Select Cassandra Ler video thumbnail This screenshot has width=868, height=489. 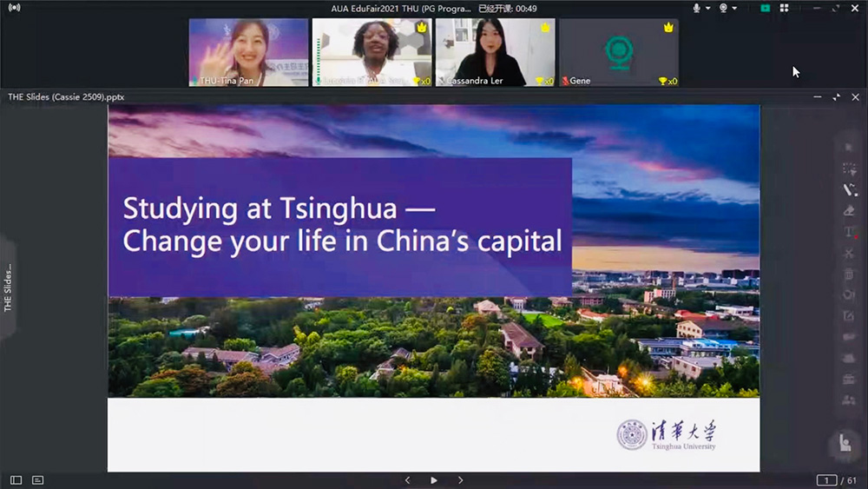coord(495,52)
